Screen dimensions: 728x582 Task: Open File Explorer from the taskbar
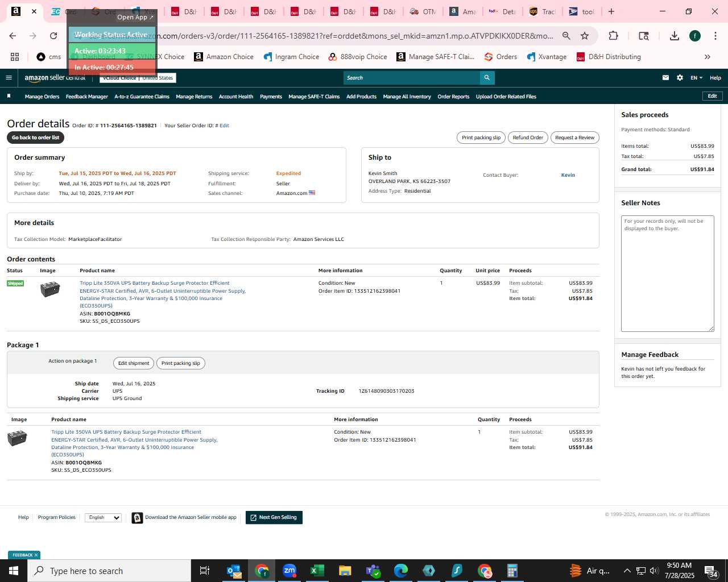tap(345, 571)
